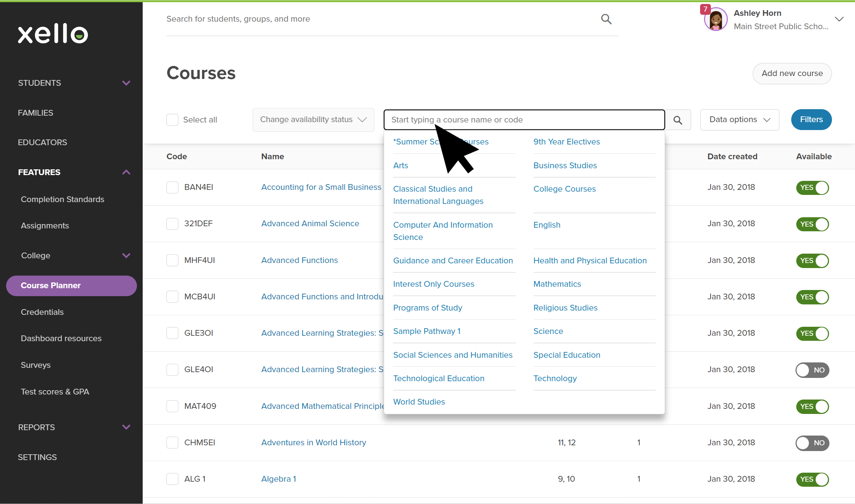Open Completion Standards from the sidebar
Screen dimensions: 855x504
pyautogui.click(x=63, y=199)
